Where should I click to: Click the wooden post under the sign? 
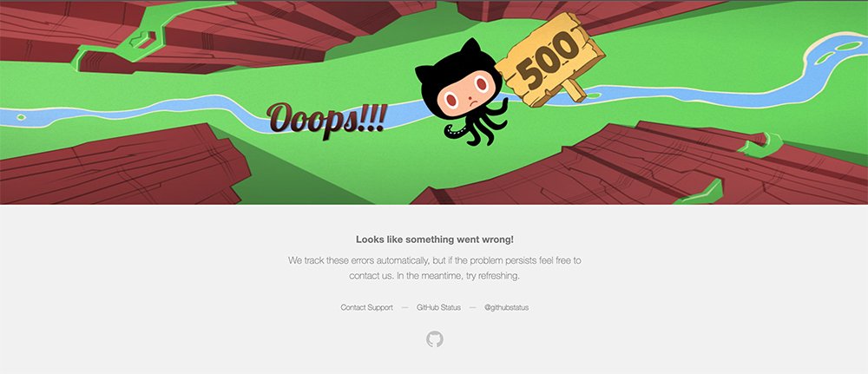click(x=574, y=89)
